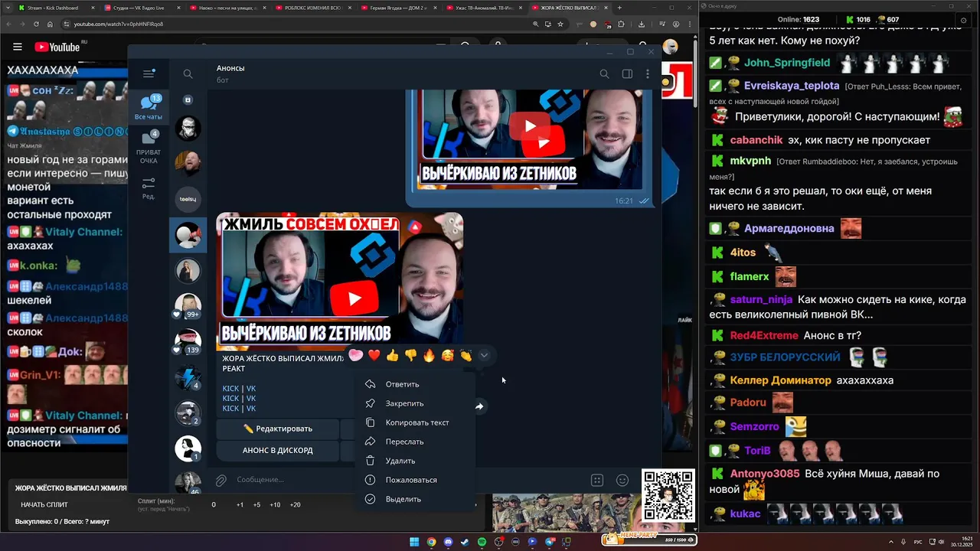Open the emoji picker smiley icon
Screen dimensions: 980x551
[x=622, y=480]
